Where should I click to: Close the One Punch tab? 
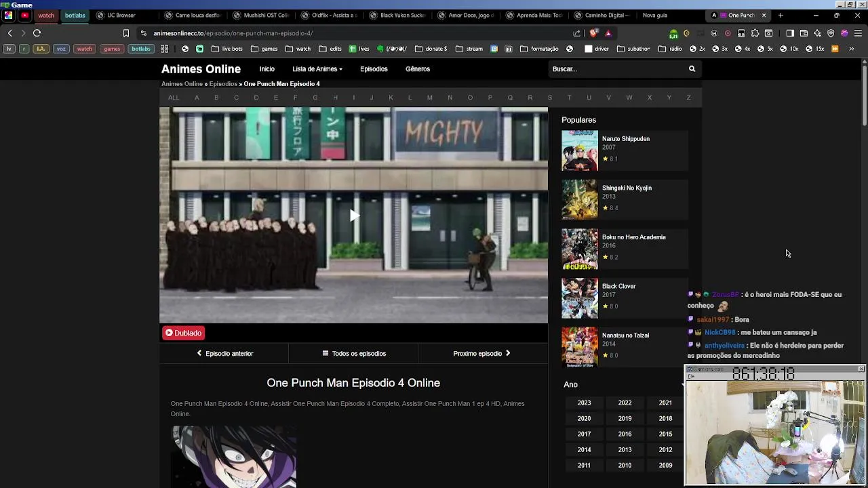click(x=764, y=15)
